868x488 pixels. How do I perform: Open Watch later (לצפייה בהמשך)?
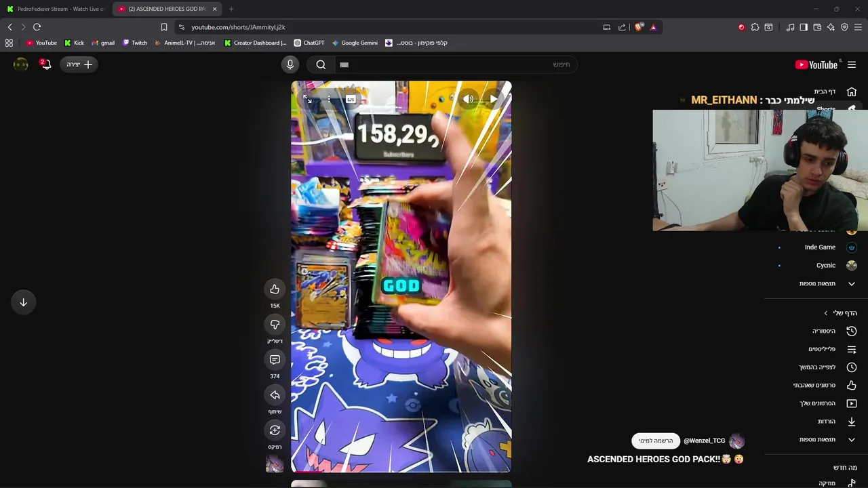(x=827, y=367)
